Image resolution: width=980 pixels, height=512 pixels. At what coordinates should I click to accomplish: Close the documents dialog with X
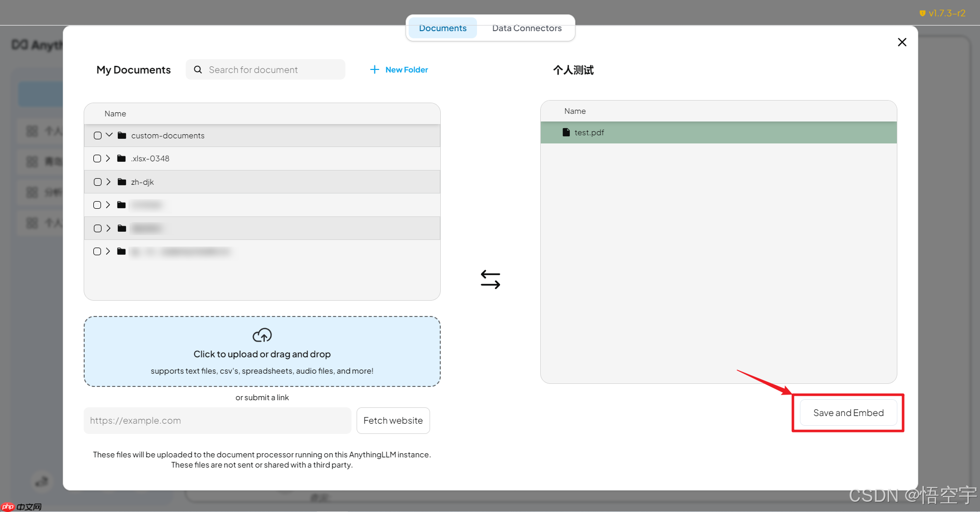902,42
